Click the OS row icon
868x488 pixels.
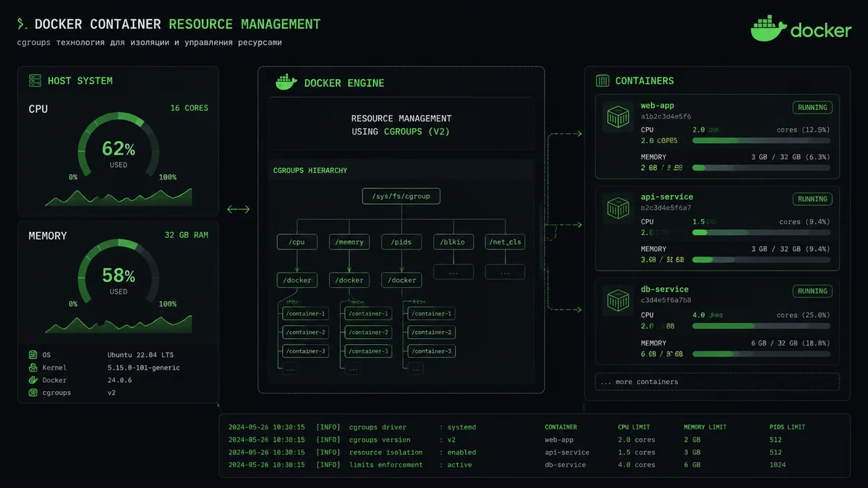pyautogui.click(x=33, y=355)
